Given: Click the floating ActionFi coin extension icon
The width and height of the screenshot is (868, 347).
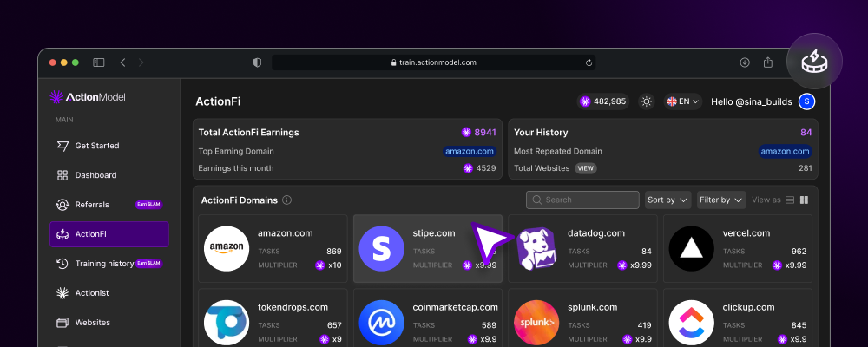Looking at the screenshot, I should (814, 62).
